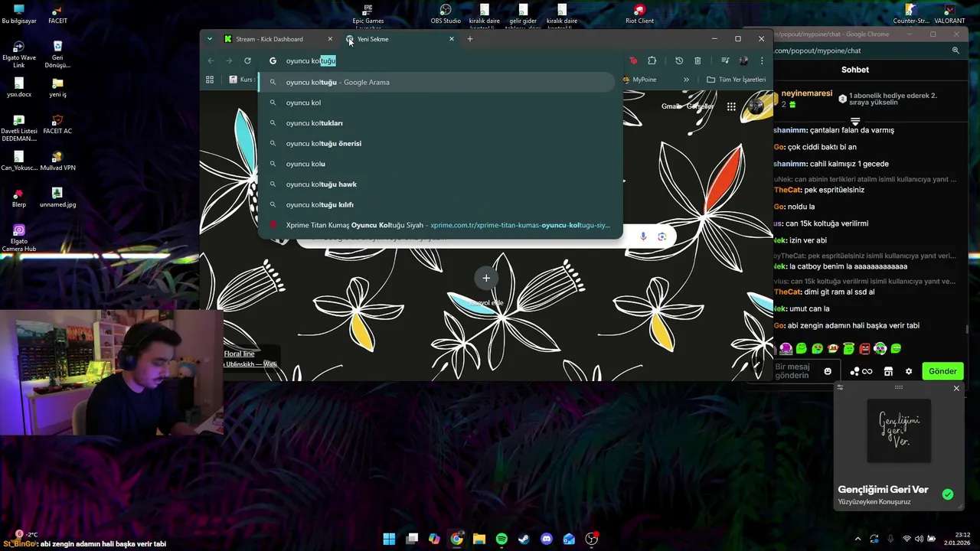Open the apps grid icon in bookmarks bar

(210, 80)
